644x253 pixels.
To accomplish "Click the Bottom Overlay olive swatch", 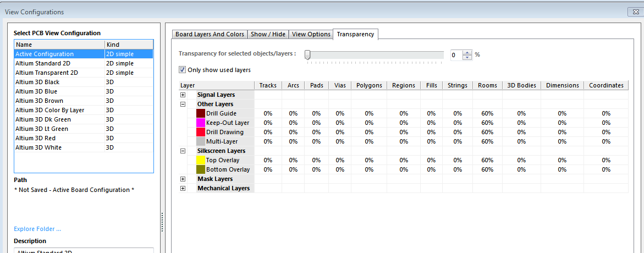I will (x=201, y=169).
